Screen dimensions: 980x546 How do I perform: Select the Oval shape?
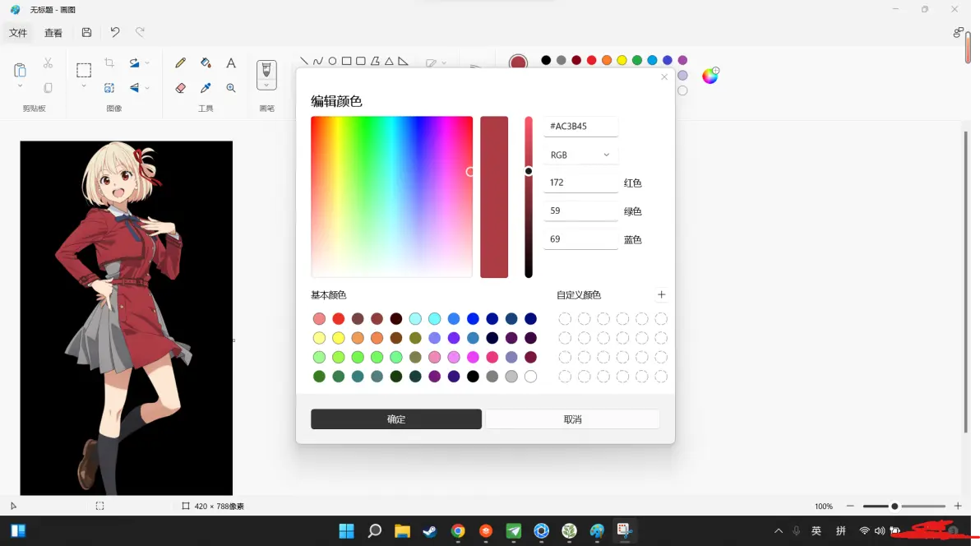[x=332, y=62]
